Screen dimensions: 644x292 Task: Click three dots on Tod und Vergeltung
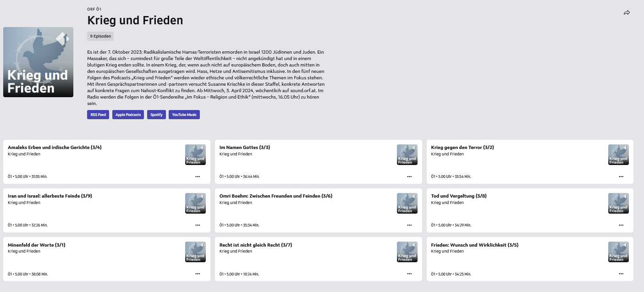click(621, 225)
